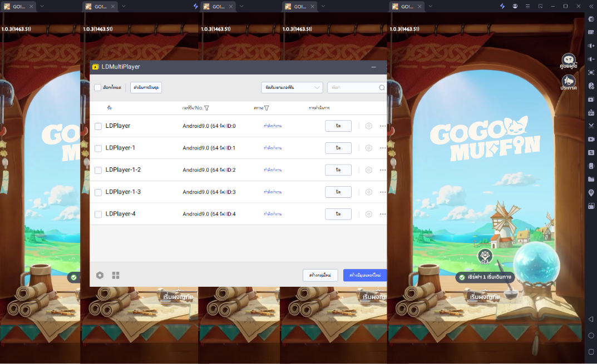
Task: Switch LDMultiPlayer to grid view icon
Action: tap(116, 275)
